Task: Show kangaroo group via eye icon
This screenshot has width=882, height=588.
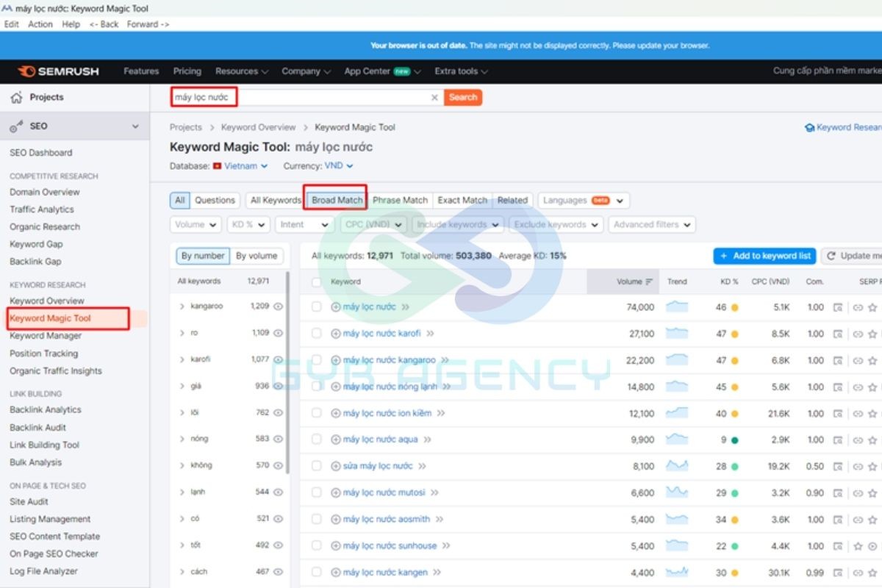Action: [278, 306]
